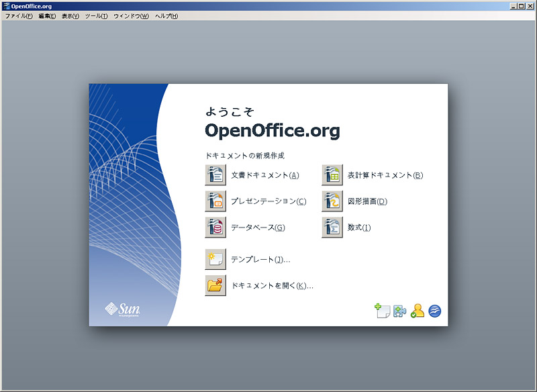
Task: Click the OpenOffice.org title bar app icon
Action: (x=6, y=6)
